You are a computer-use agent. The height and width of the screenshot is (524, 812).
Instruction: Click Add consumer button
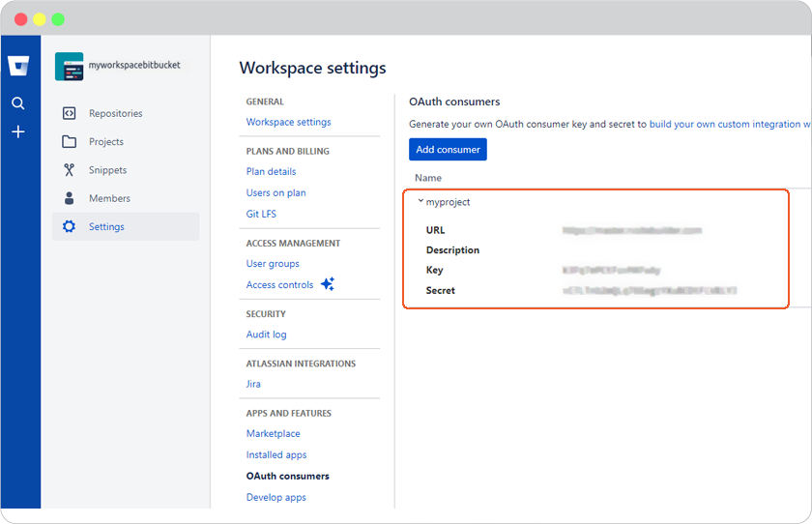448,149
